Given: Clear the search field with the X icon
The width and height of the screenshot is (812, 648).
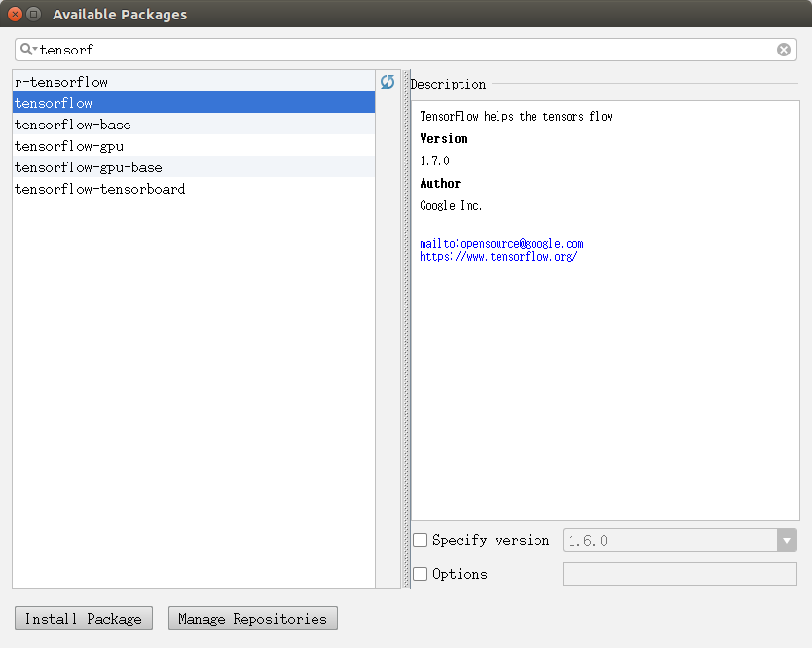Looking at the screenshot, I should pos(784,50).
